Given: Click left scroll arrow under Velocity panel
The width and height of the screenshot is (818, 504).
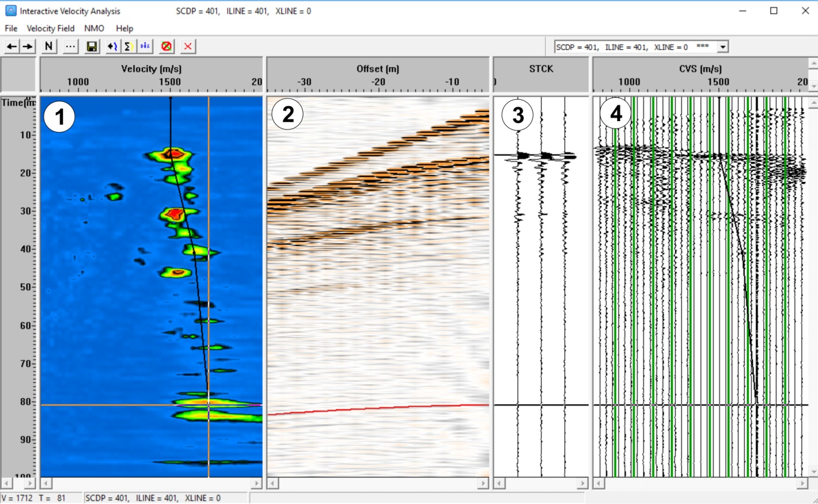Looking at the screenshot, I should click(x=46, y=483).
